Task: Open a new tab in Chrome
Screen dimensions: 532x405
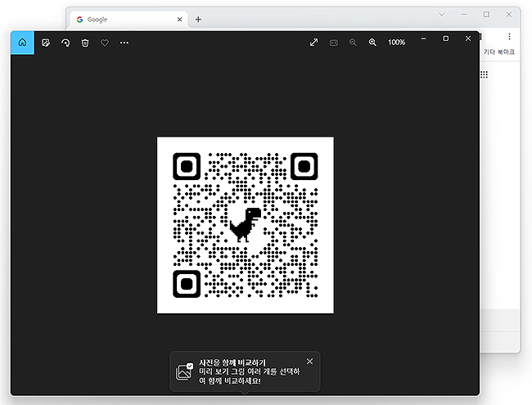Action: pos(198,20)
